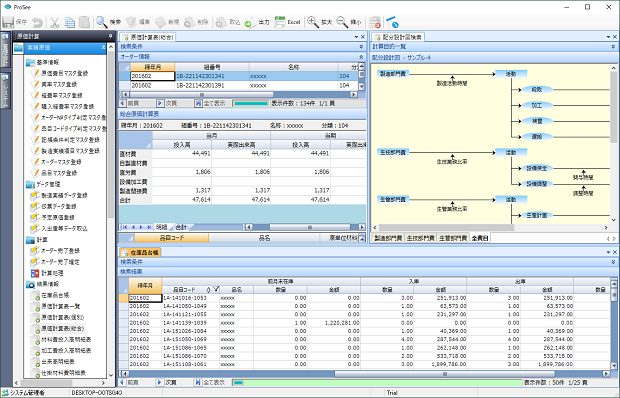Click the 在庫品台帳 pager progress bar
The width and height of the screenshot is (620, 398).
(x=377, y=383)
